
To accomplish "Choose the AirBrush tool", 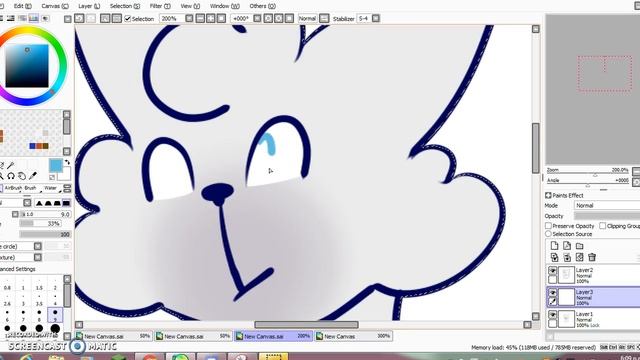I will [13, 188].
